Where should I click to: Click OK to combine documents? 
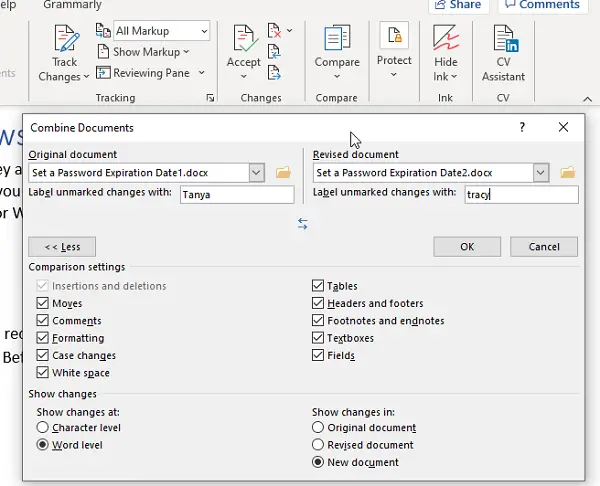(467, 246)
